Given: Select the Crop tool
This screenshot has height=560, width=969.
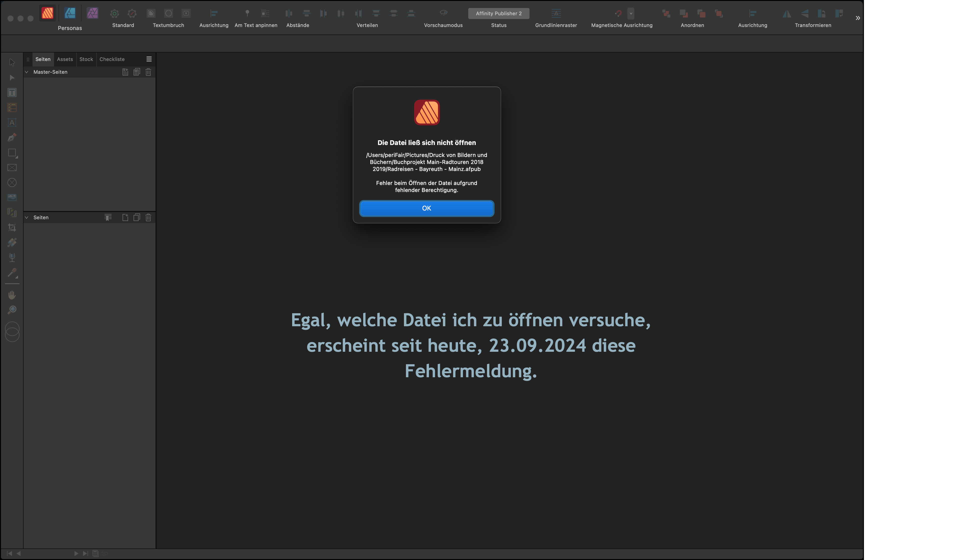Looking at the screenshot, I should (x=12, y=227).
